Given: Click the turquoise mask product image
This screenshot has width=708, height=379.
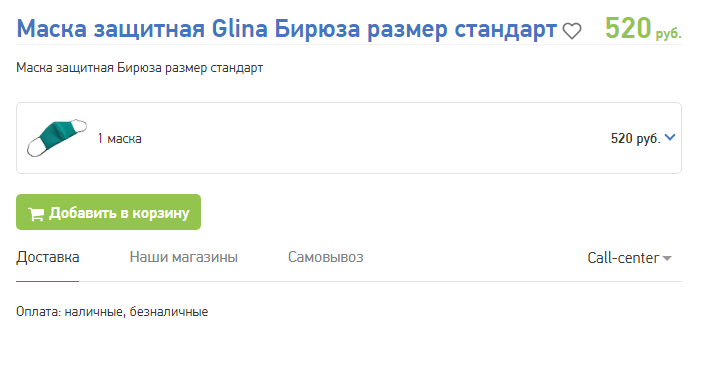Looking at the screenshot, I should tap(57, 138).
